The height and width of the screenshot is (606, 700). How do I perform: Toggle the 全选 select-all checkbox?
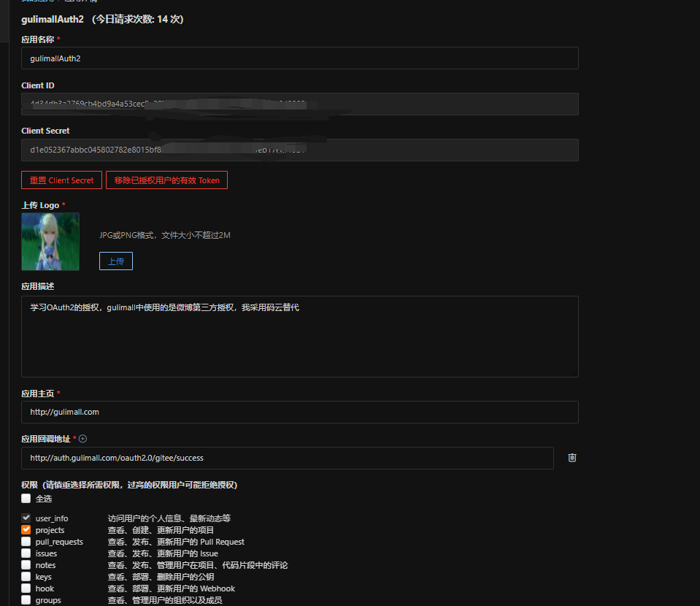(x=25, y=498)
